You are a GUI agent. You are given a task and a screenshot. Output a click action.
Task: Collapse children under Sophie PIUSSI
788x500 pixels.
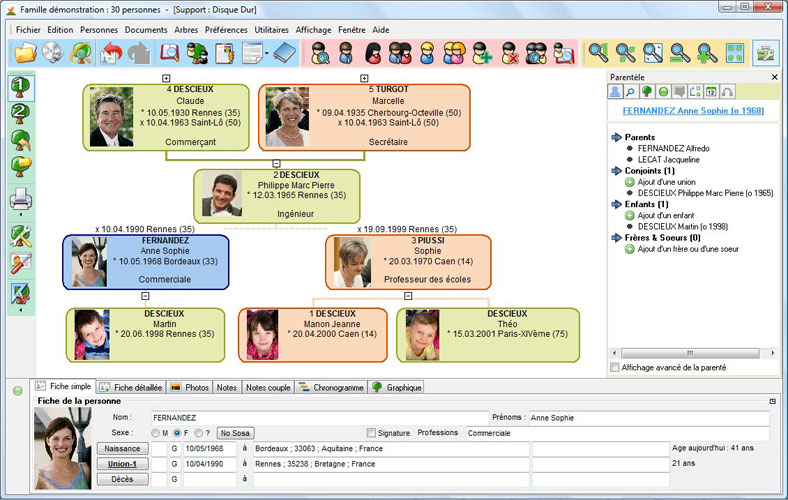tap(408, 296)
